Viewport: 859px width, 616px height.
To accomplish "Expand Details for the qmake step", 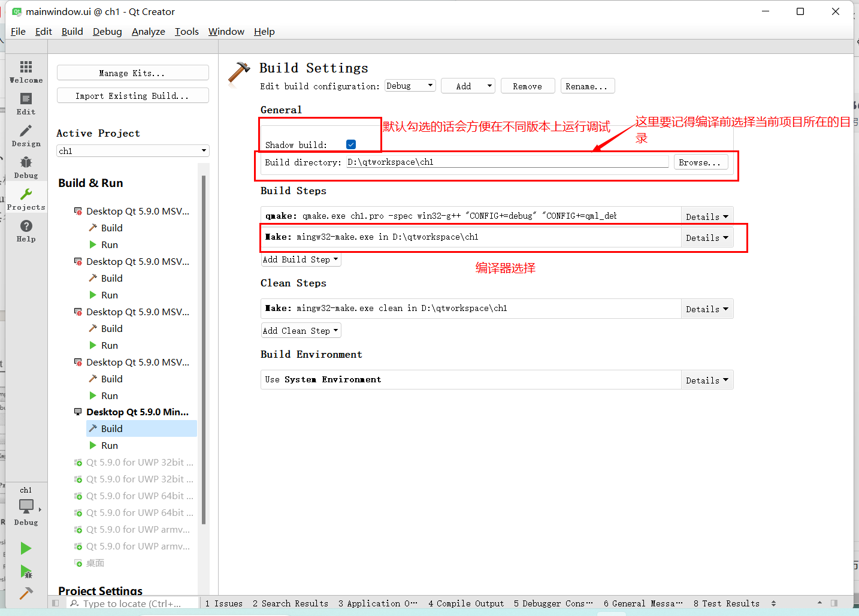I will click(x=707, y=216).
